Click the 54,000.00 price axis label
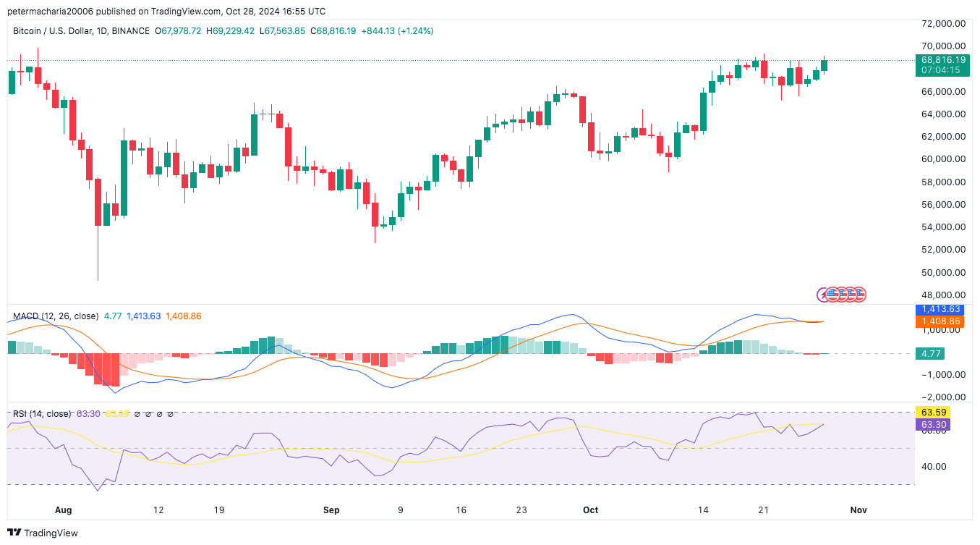The image size is (980, 545). pyautogui.click(x=944, y=227)
